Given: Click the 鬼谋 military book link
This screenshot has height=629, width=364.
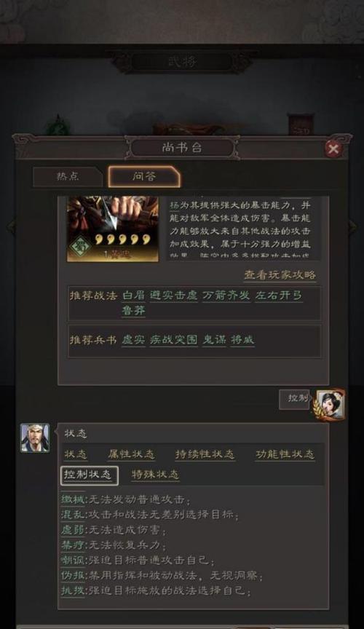Looking at the screenshot, I should click(214, 340).
